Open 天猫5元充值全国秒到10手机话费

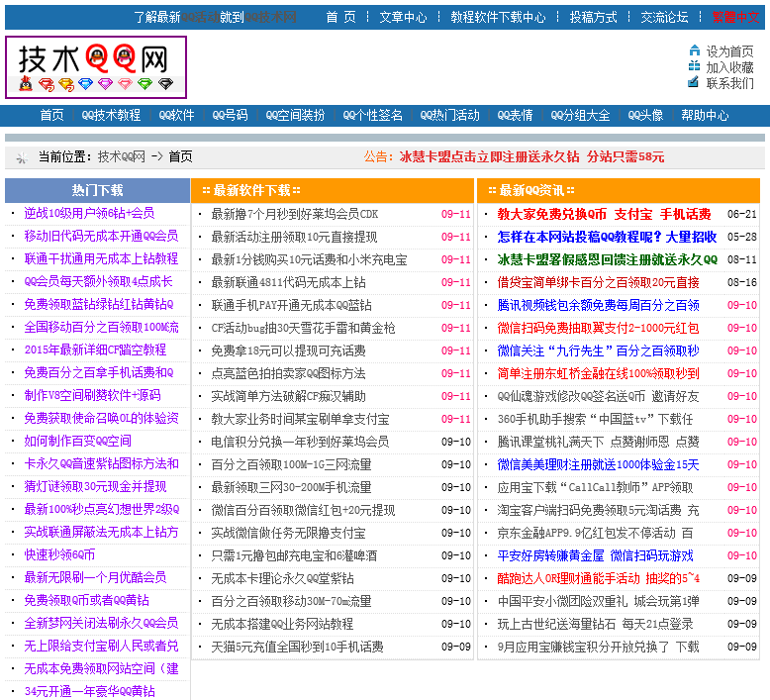297,647
